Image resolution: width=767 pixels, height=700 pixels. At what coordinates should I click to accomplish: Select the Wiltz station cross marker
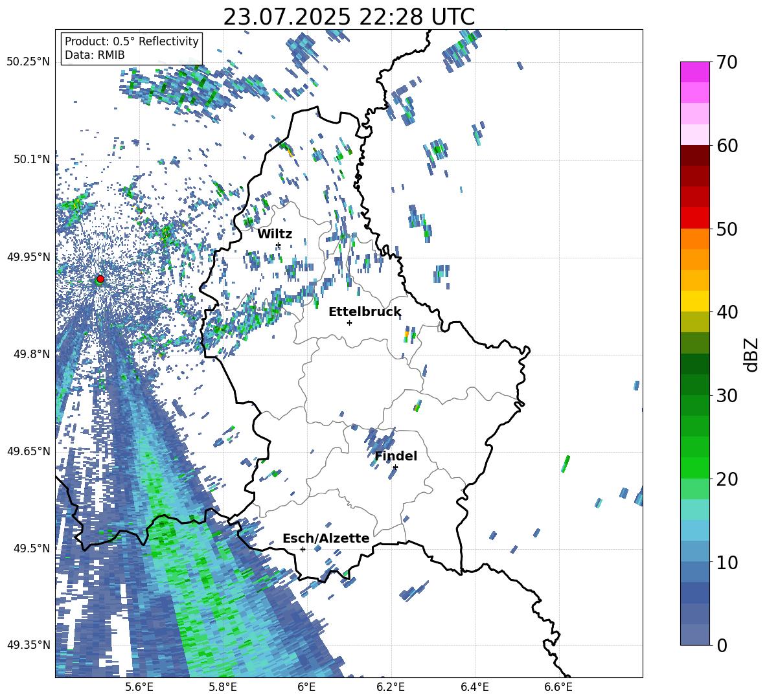[x=278, y=245]
